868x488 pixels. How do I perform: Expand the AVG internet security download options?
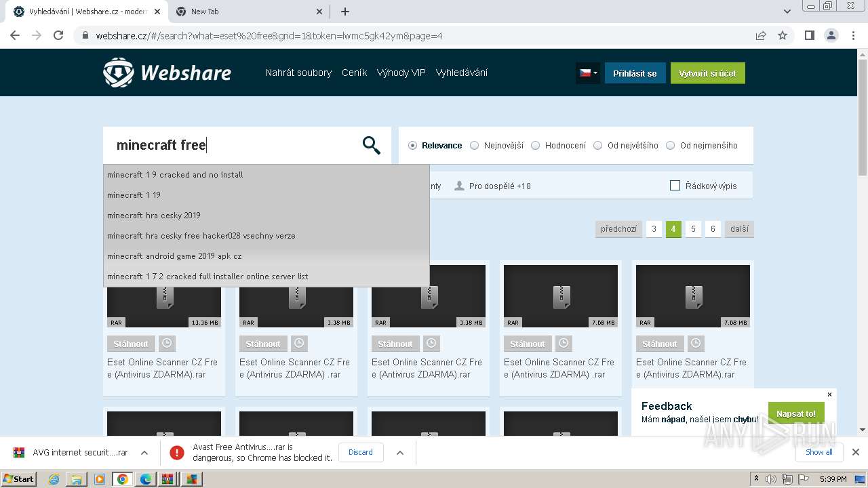pos(144,452)
